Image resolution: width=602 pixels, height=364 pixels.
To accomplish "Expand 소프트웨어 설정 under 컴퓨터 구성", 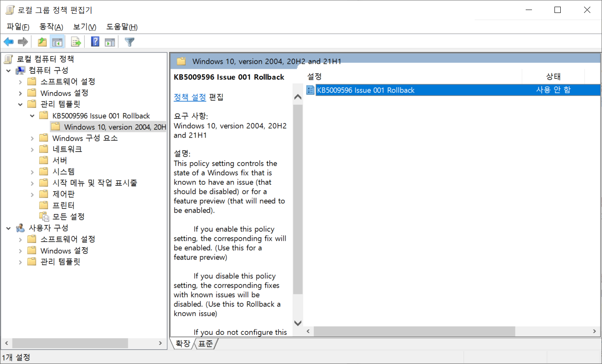I will [x=20, y=82].
